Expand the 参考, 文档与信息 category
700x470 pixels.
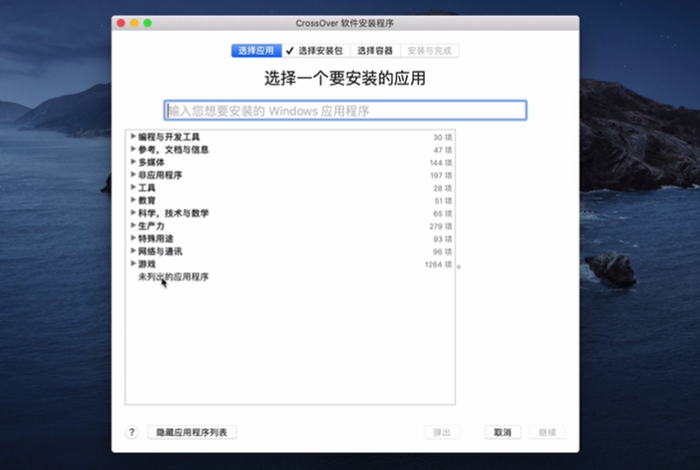pyautogui.click(x=133, y=149)
